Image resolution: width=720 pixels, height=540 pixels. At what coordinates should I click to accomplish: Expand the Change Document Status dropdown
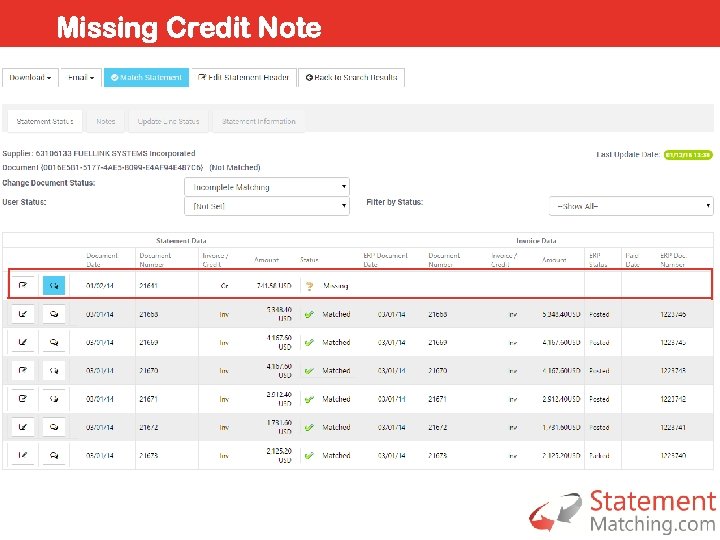pos(267,187)
